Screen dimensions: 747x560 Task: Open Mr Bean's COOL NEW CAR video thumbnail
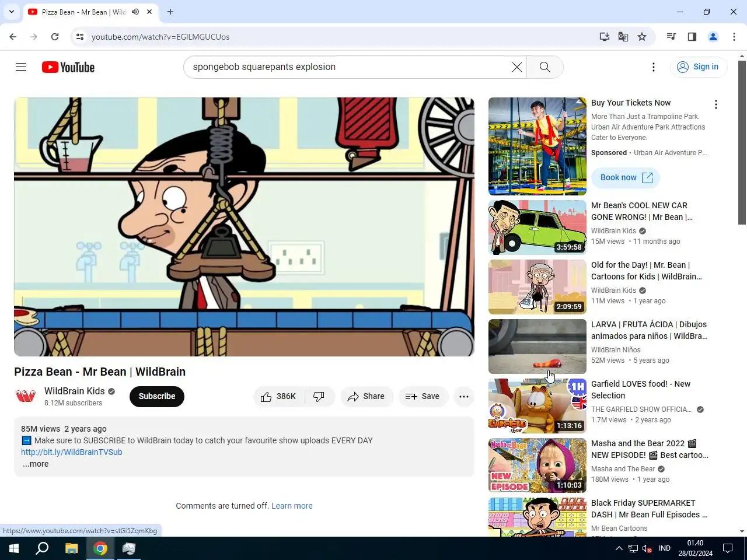coord(537,228)
